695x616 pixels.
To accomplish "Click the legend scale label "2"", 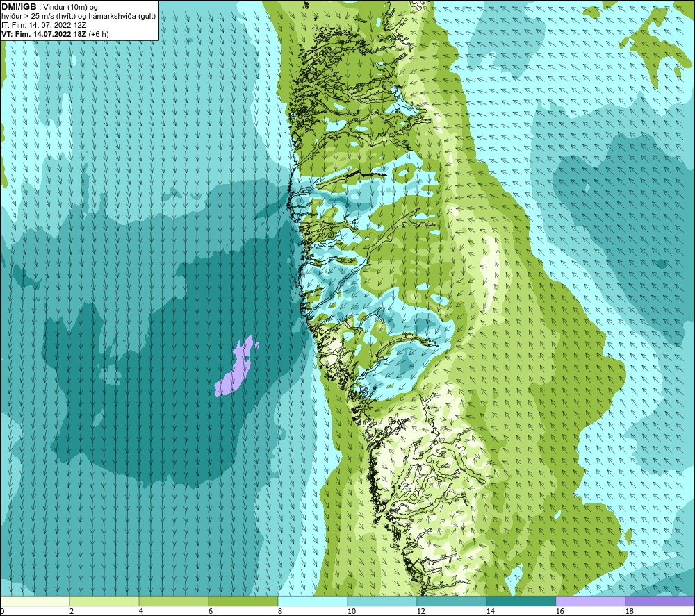I will (72, 612).
